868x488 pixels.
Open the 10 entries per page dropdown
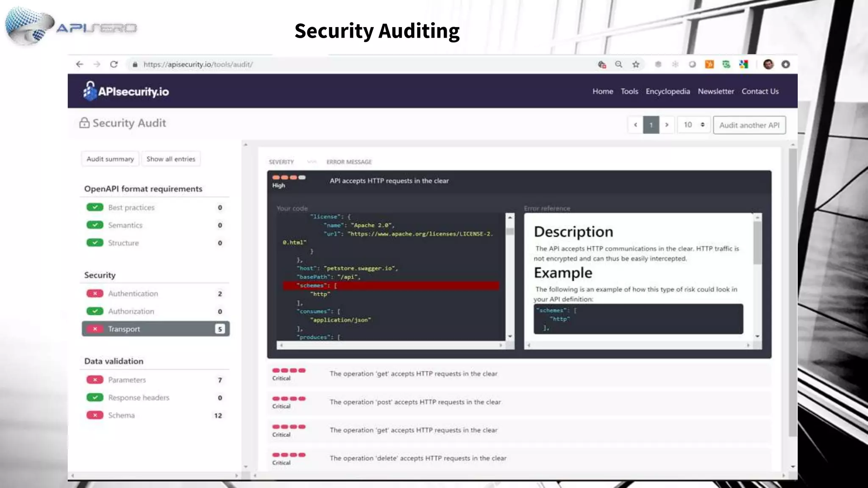coord(694,125)
